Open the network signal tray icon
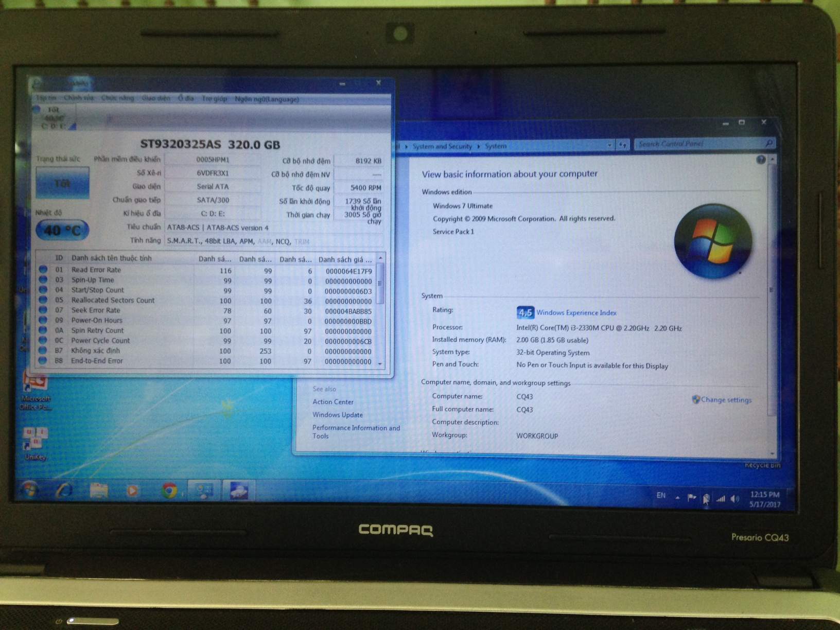The height and width of the screenshot is (630, 840). click(721, 498)
